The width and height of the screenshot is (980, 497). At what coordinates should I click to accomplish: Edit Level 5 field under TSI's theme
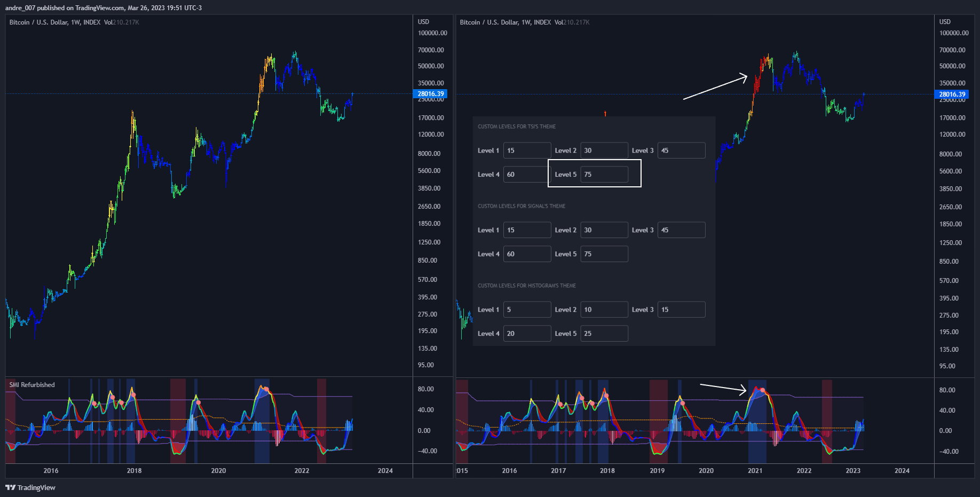604,175
